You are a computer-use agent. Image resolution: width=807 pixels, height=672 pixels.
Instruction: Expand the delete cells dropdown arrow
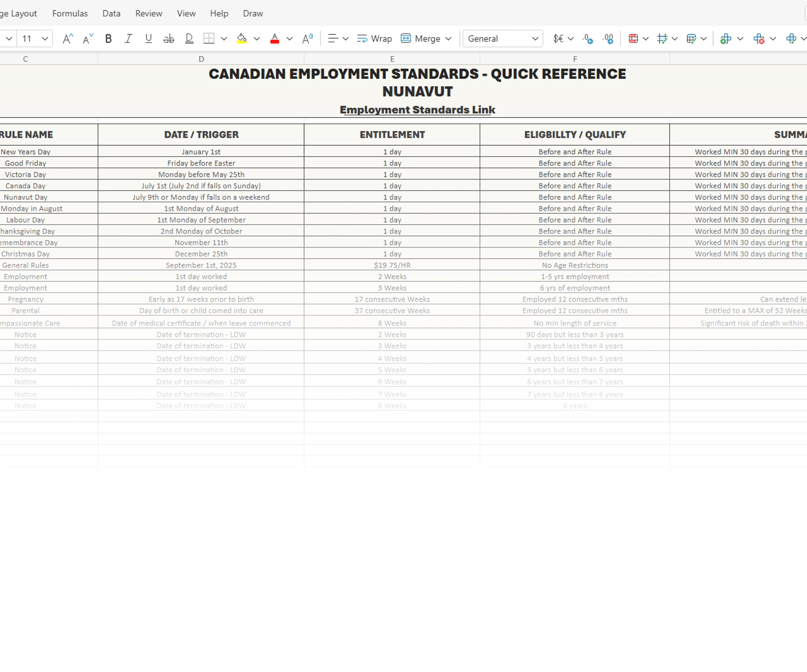click(x=773, y=39)
